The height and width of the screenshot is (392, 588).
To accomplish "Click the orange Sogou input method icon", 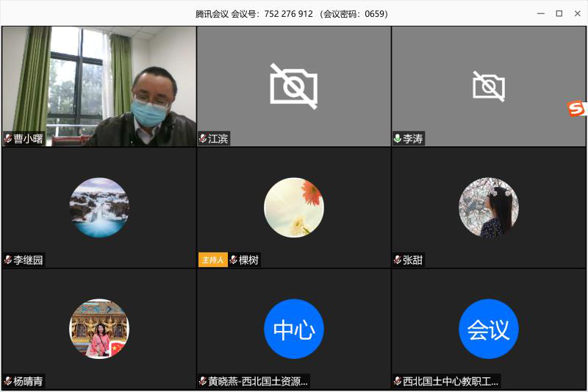I will [x=578, y=109].
